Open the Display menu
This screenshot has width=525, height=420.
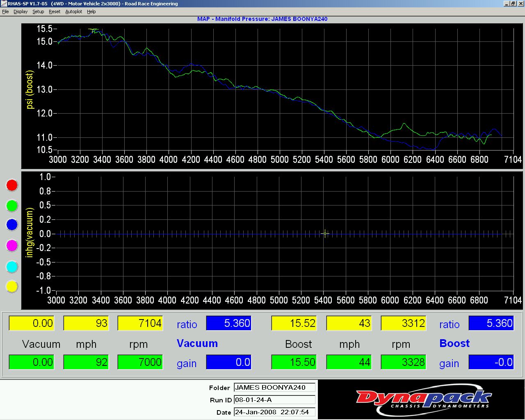(21, 11)
